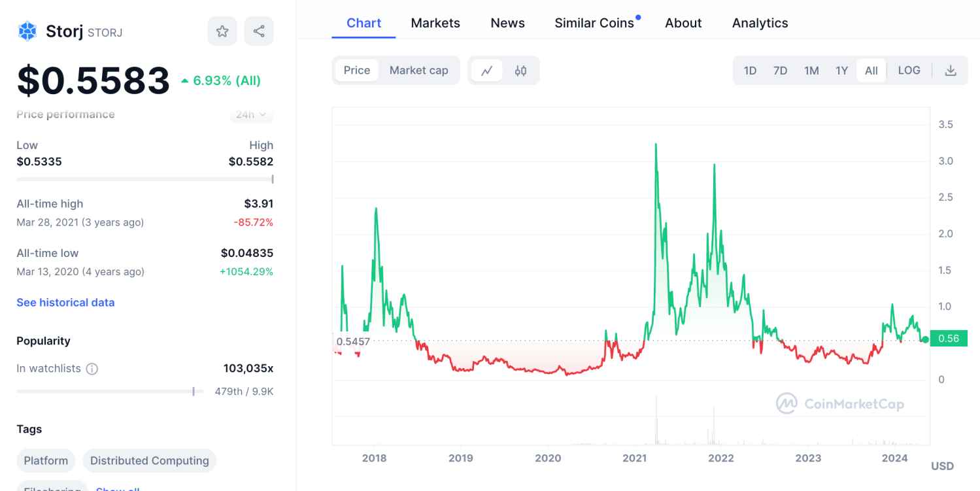
Task: Click the 479th / 9.9K rank text
Action: [x=244, y=392]
